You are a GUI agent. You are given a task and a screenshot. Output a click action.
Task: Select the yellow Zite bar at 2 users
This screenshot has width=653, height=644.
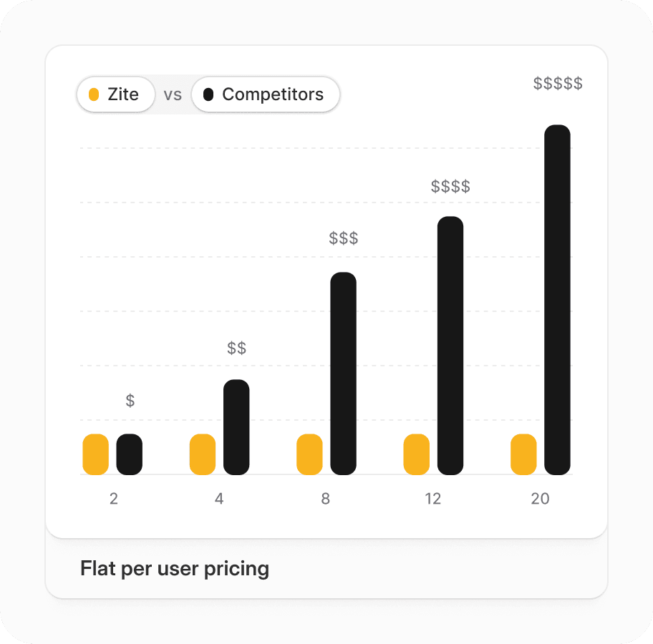tap(95, 454)
